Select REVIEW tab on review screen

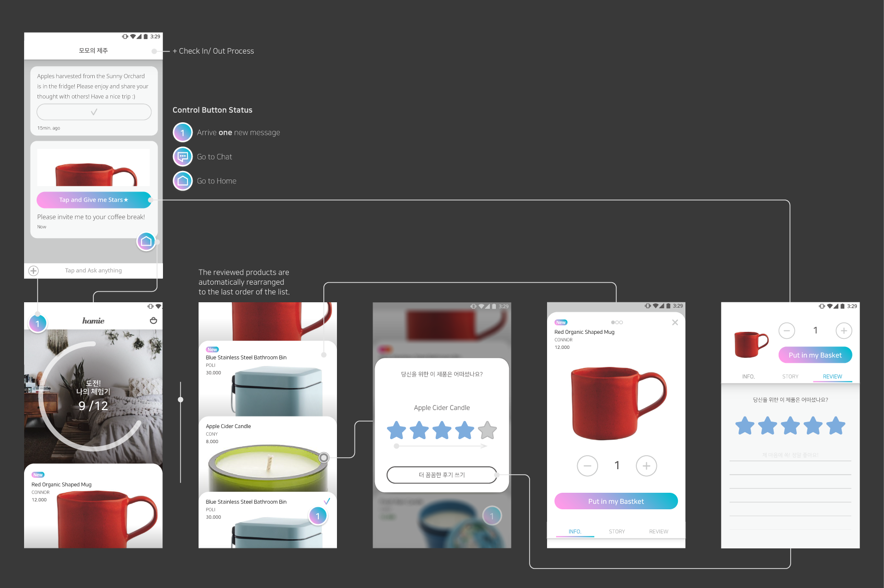pos(832,376)
